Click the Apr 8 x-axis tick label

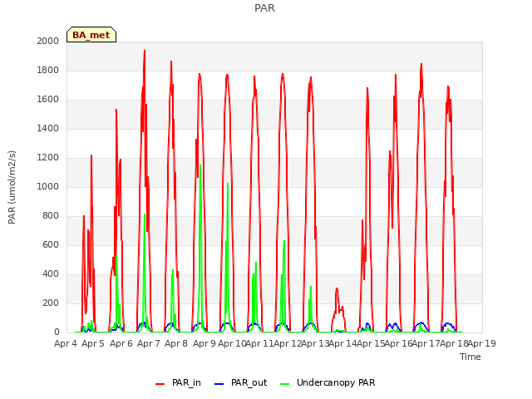(176, 343)
